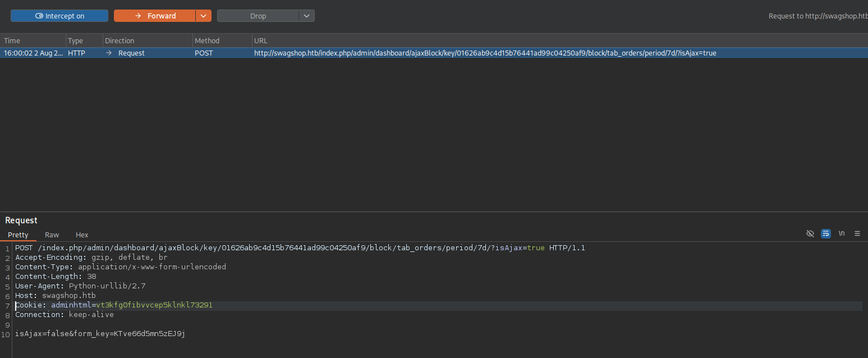Click the crossed-eye non-printable characters icon
This screenshot has width=868, height=358.
[x=810, y=233]
